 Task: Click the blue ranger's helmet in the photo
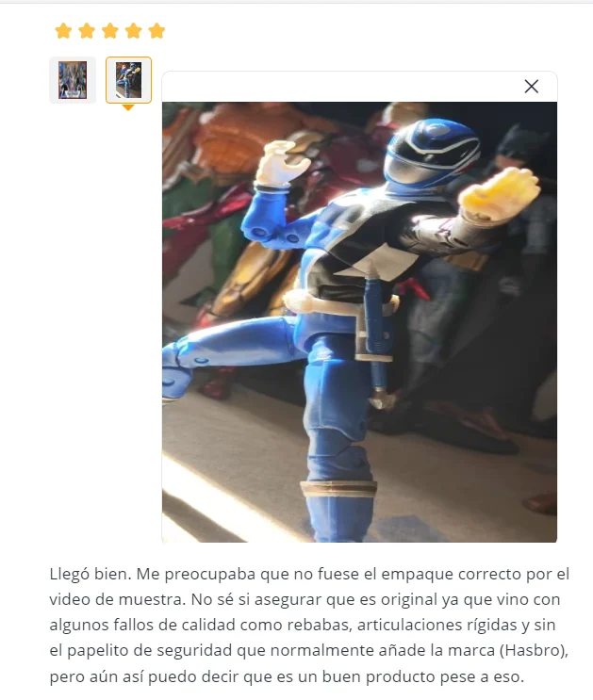(430, 152)
